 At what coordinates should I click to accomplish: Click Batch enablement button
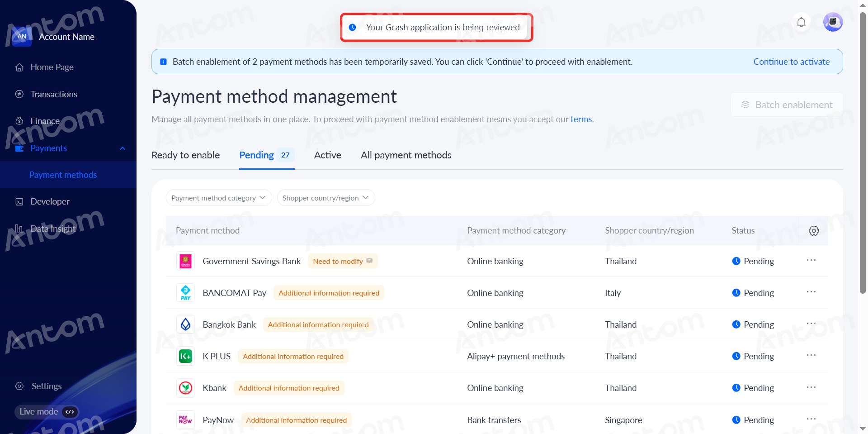pos(787,105)
